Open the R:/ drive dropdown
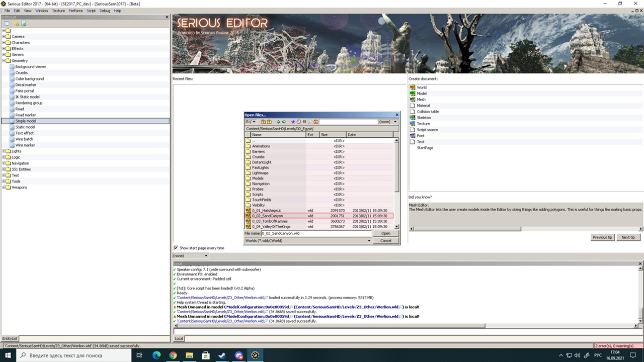The image size is (644, 362). pos(251,122)
